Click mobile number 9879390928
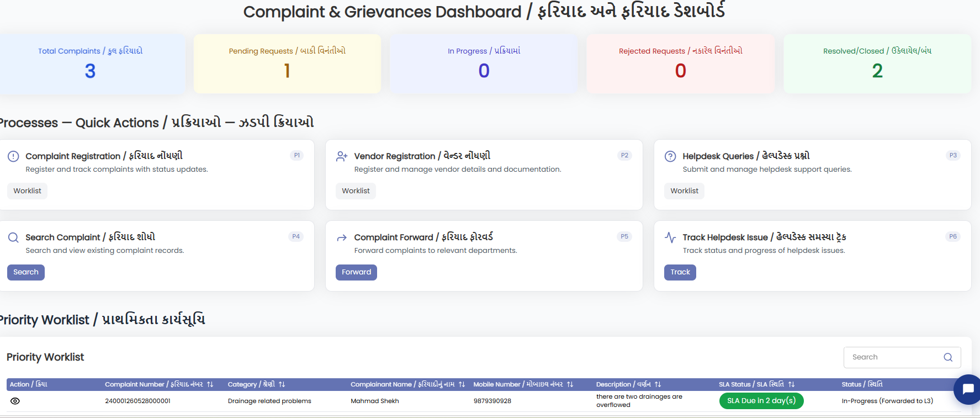This screenshot has height=418, width=980. [x=492, y=401]
